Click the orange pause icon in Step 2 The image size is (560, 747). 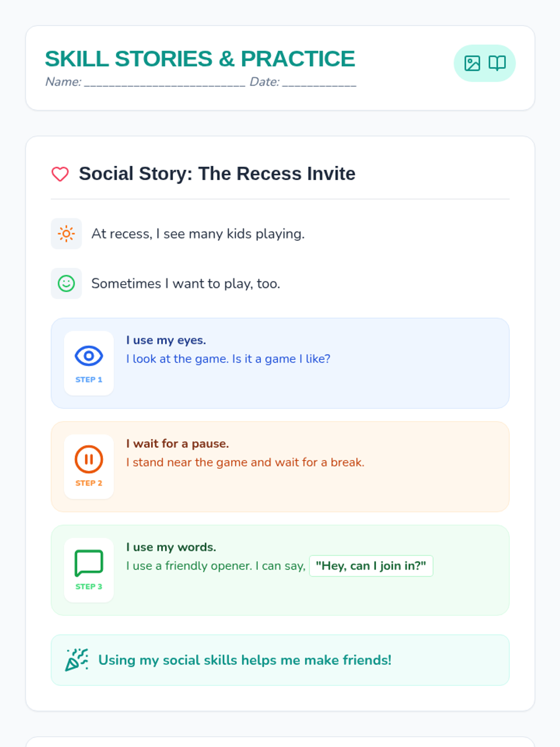89,459
